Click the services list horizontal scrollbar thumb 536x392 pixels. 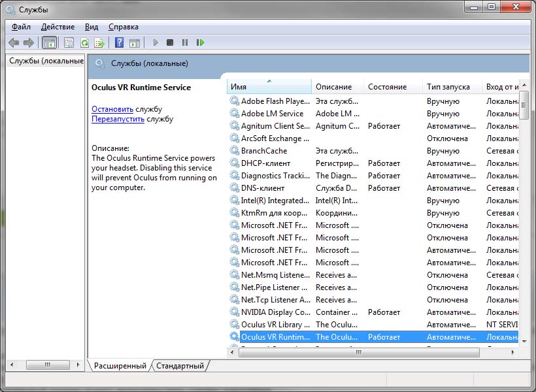click(x=359, y=352)
